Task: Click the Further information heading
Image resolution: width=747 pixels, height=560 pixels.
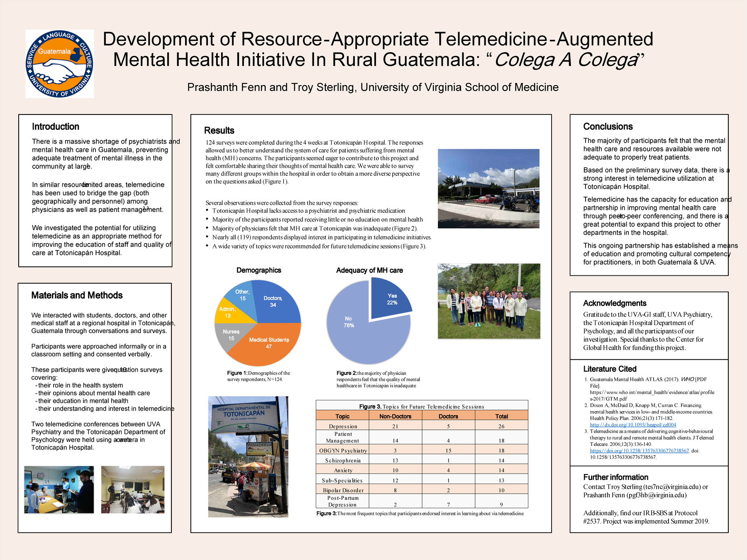Action: tap(615, 477)
